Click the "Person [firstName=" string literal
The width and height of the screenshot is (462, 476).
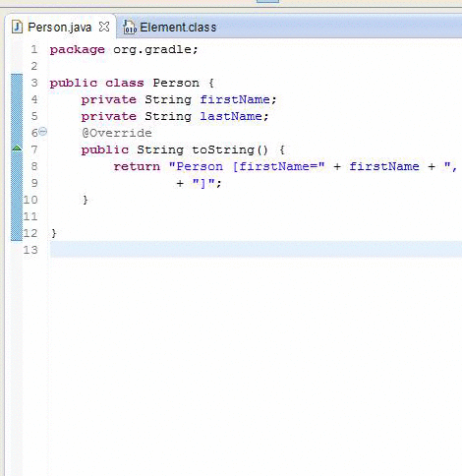247,166
